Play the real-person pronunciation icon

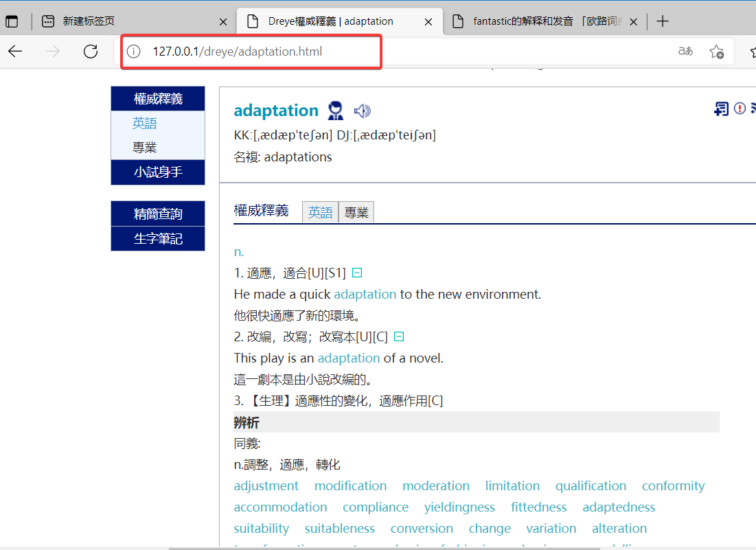pyautogui.click(x=336, y=111)
